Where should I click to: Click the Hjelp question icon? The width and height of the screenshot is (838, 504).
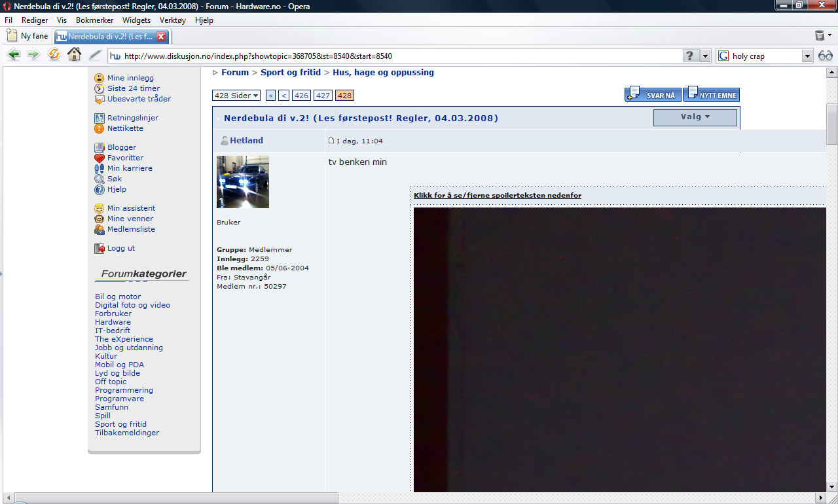[100, 189]
